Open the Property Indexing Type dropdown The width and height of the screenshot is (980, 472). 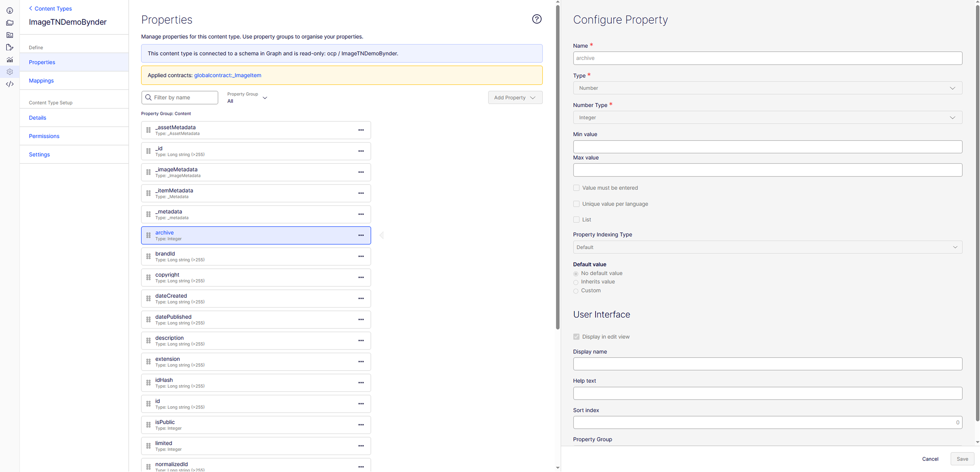[x=767, y=247]
